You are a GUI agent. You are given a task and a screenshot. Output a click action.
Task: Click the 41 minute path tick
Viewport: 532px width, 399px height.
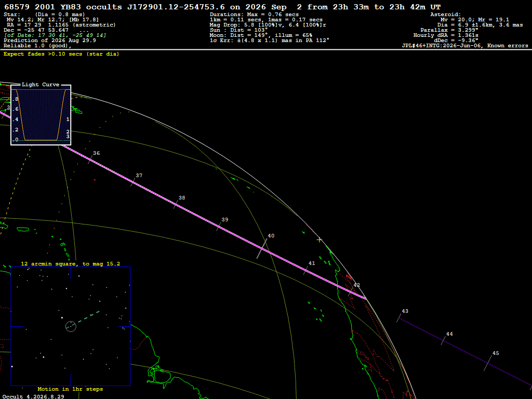click(305, 270)
